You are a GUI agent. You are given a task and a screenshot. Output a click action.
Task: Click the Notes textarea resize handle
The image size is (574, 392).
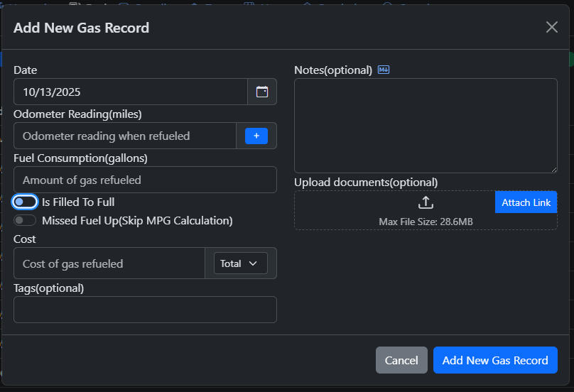point(553,169)
